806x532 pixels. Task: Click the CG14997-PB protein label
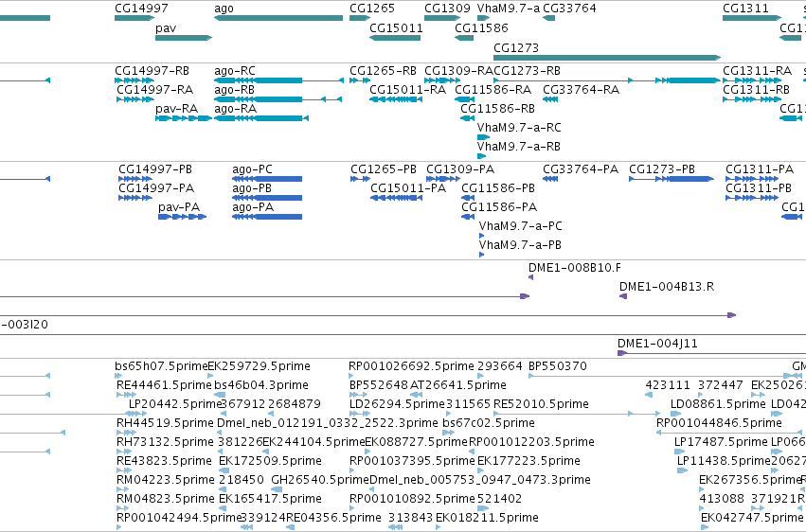(x=155, y=168)
